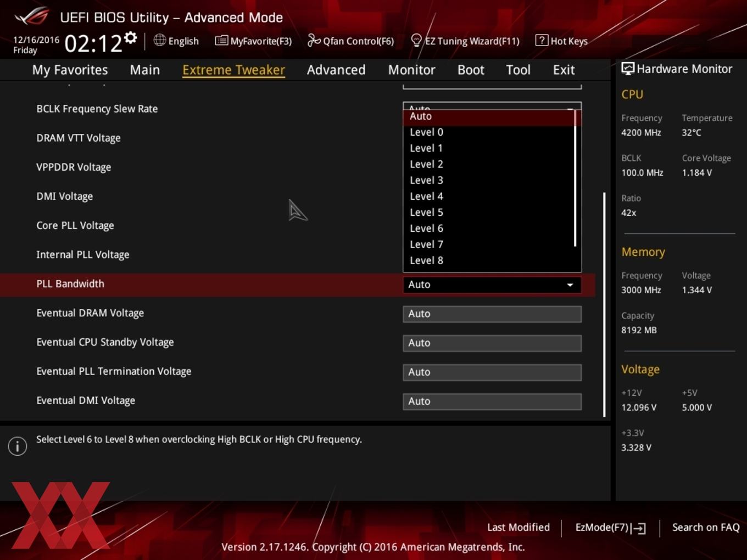The image size is (747, 560).
Task: Choose Level 4 option
Action: [489, 196]
